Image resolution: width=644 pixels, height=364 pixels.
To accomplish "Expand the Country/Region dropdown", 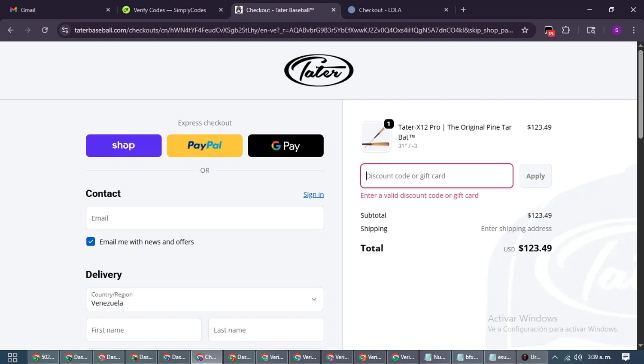I will pyautogui.click(x=205, y=299).
